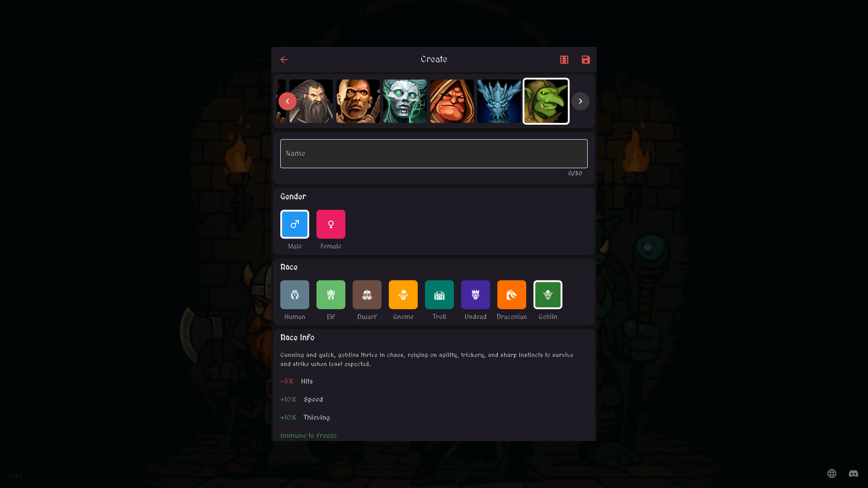Click the Name input field
Image resolution: width=868 pixels, height=488 pixels.
coord(434,153)
